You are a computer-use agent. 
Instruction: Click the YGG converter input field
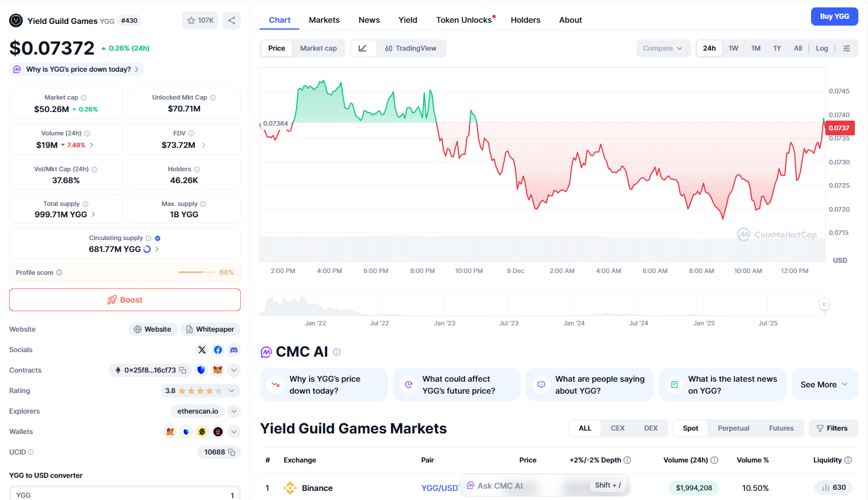[x=125, y=494]
